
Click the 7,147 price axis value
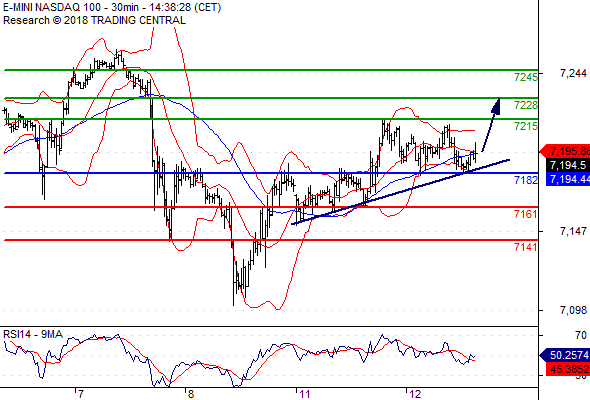point(573,231)
